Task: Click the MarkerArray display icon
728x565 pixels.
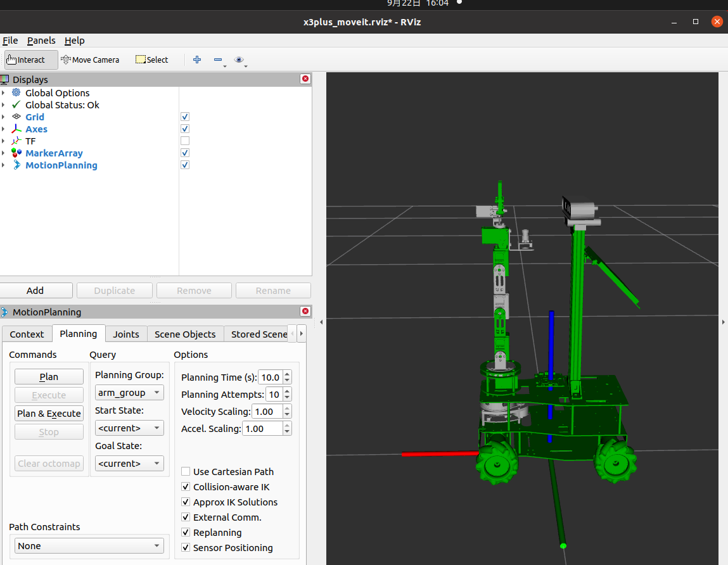Action: point(16,153)
